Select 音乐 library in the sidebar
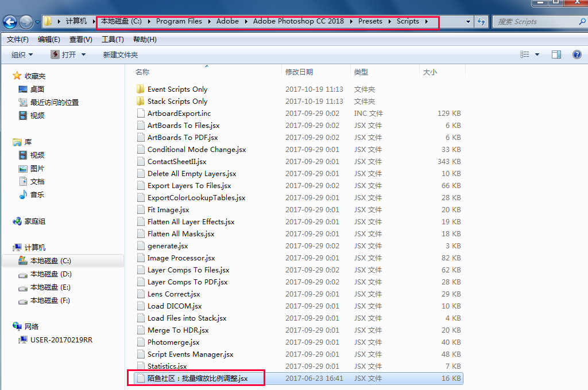This screenshot has height=390, width=588. (x=37, y=195)
